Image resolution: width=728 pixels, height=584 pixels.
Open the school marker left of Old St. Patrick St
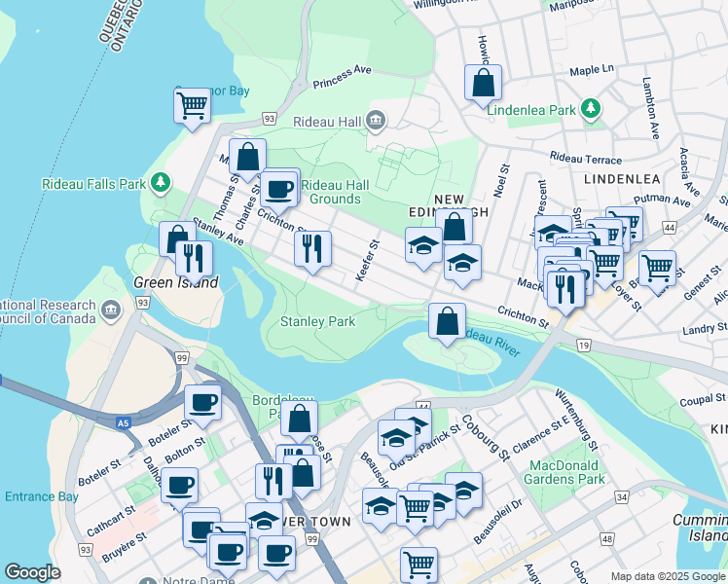[396, 438]
